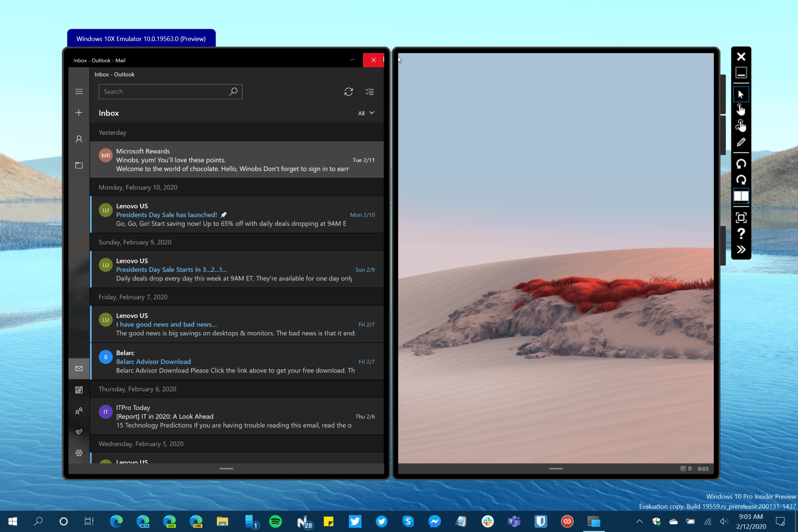Rotate the emulator display clockwise
798x532 pixels.
741,179
